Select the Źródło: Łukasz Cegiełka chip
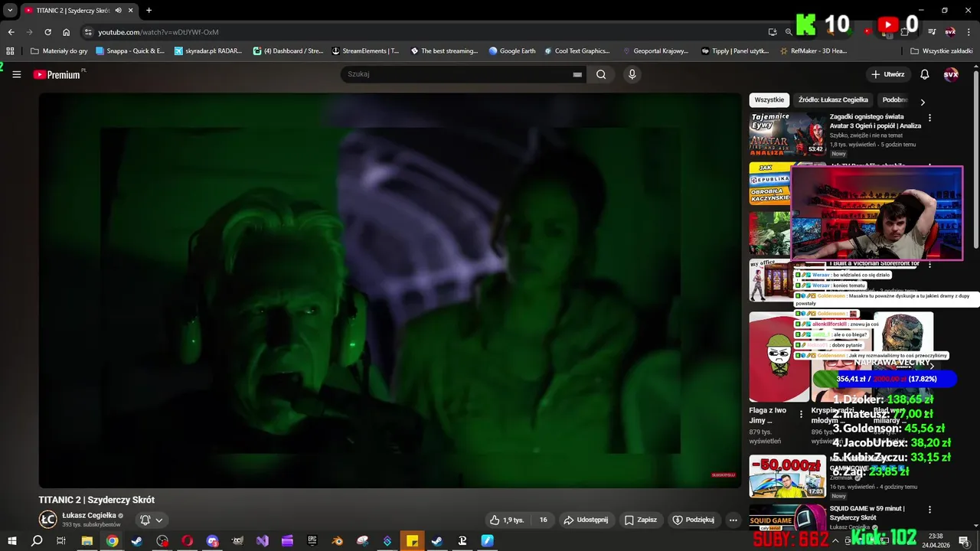Viewport: 980px width, 551px height. point(833,99)
